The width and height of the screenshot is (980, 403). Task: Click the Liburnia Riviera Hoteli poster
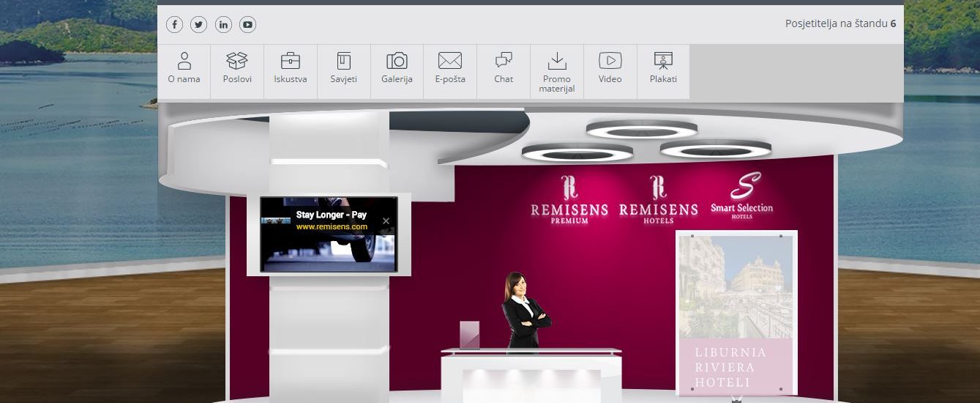(x=736, y=313)
